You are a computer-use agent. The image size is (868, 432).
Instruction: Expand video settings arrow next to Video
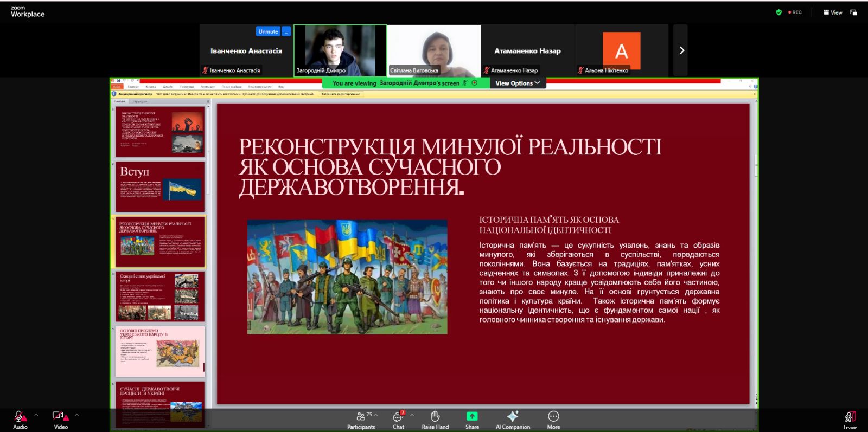[77, 415]
